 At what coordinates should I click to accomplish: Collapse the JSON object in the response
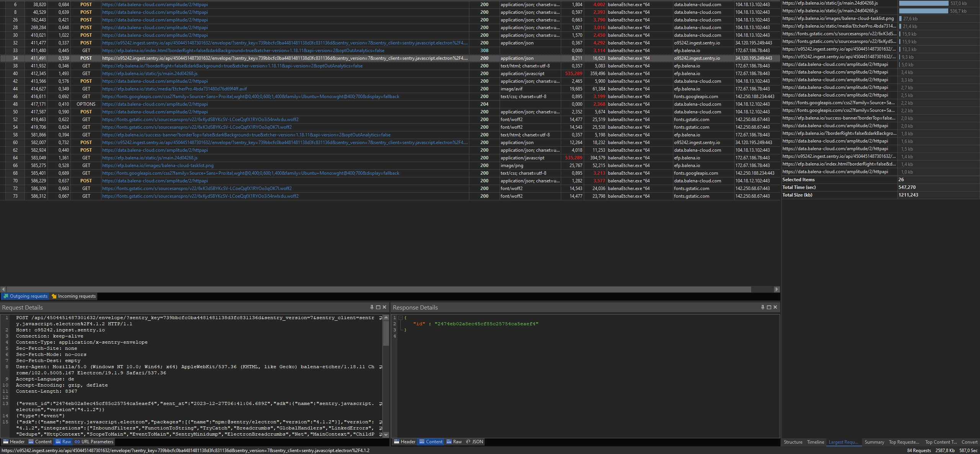pos(400,318)
